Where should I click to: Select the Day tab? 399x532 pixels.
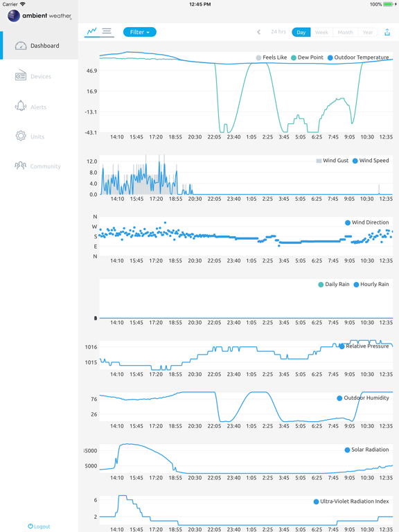[301, 33]
